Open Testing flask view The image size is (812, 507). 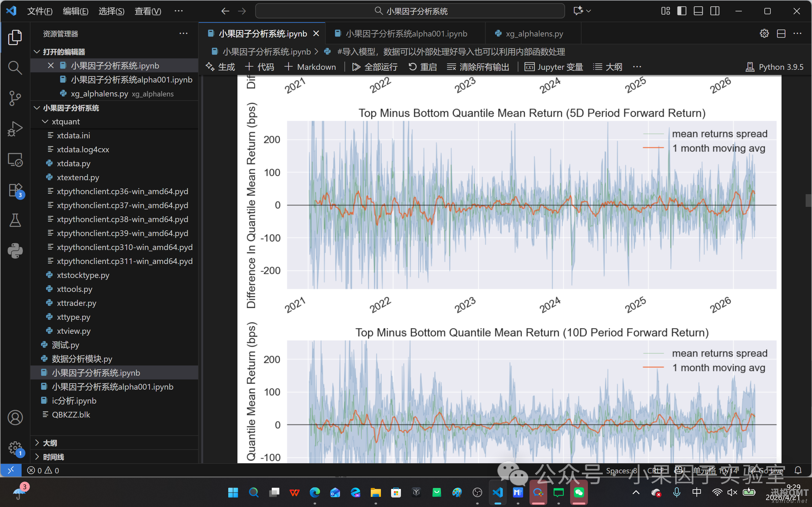[15, 220]
